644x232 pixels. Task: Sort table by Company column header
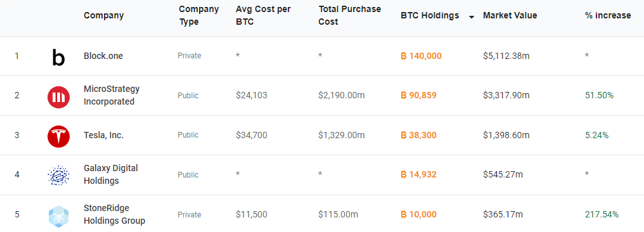(103, 16)
